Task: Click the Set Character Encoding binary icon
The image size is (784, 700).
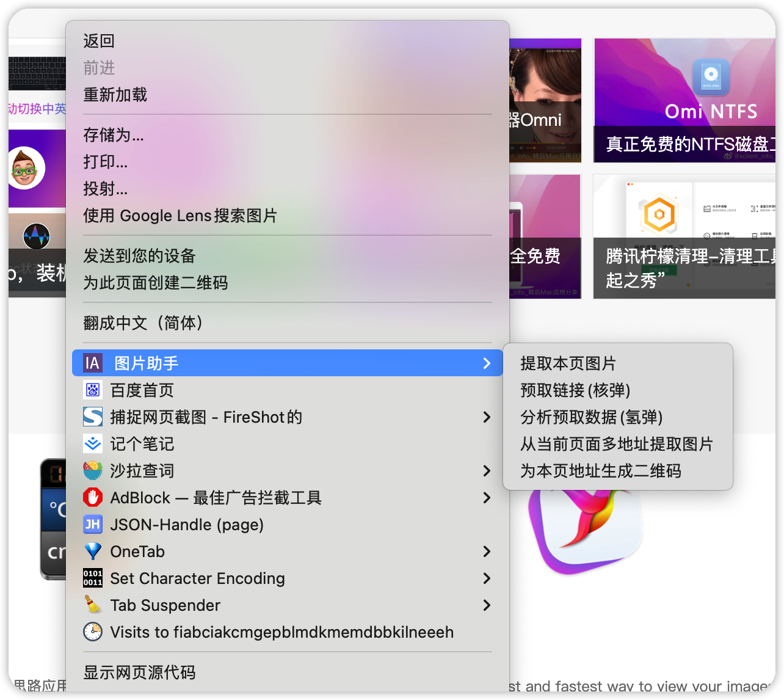Action: (x=93, y=578)
